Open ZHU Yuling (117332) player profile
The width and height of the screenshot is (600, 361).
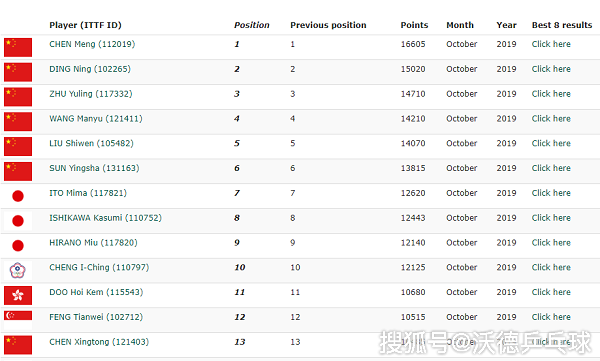pyautogui.click(x=91, y=94)
